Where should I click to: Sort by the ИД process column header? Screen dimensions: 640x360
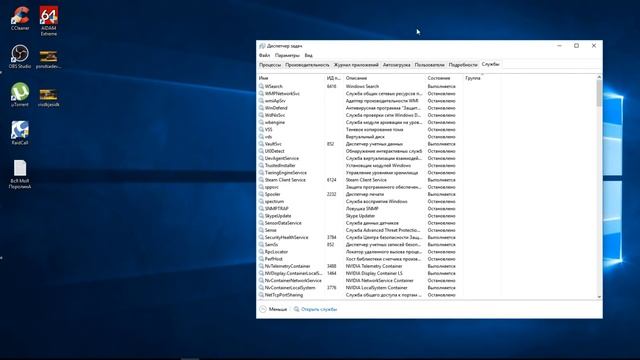(x=333, y=78)
